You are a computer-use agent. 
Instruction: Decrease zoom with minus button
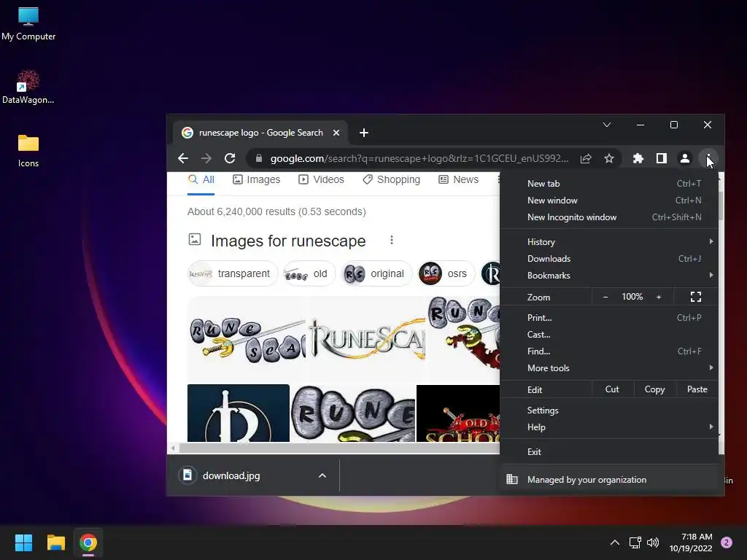(605, 297)
